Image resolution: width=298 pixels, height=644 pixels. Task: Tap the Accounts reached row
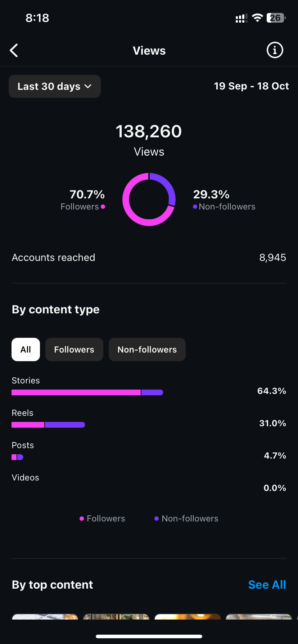click(149, 258)
